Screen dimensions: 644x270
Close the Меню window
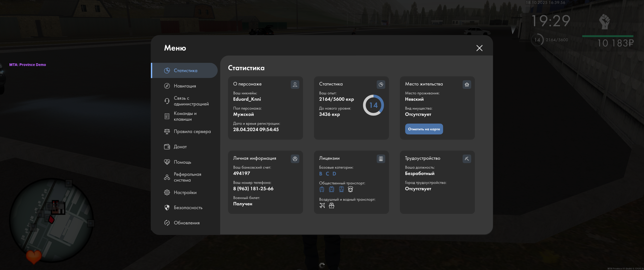pyautogui.click(x=479, y=48)
